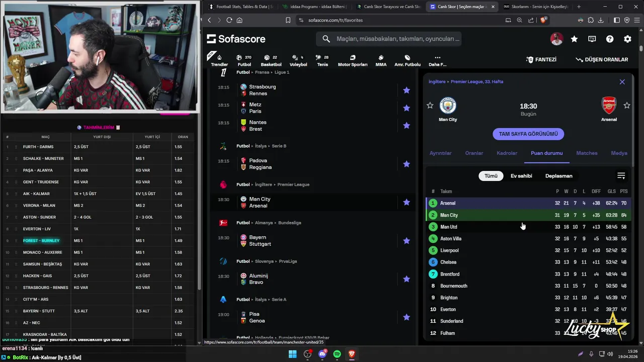Image resolution: width=644 pixels, height=362 pixels.
Task: Switch to the Oranlar tab
Action: tap(474, 153)
